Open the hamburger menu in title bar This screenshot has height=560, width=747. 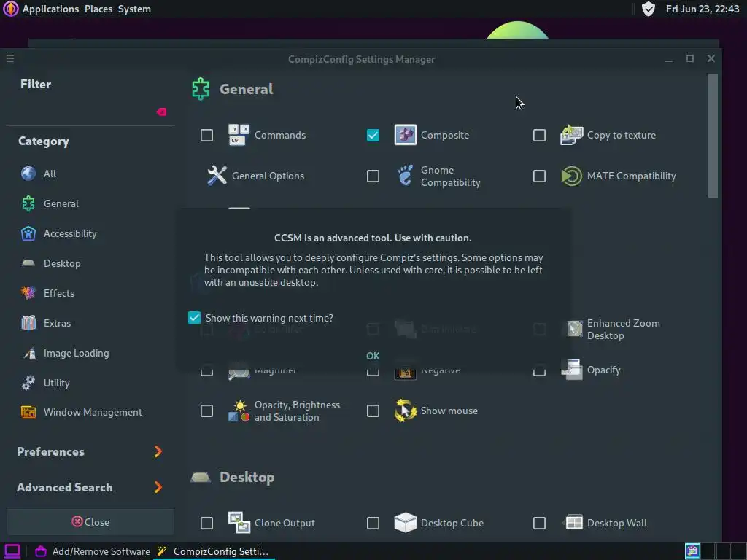coord(10,58)
